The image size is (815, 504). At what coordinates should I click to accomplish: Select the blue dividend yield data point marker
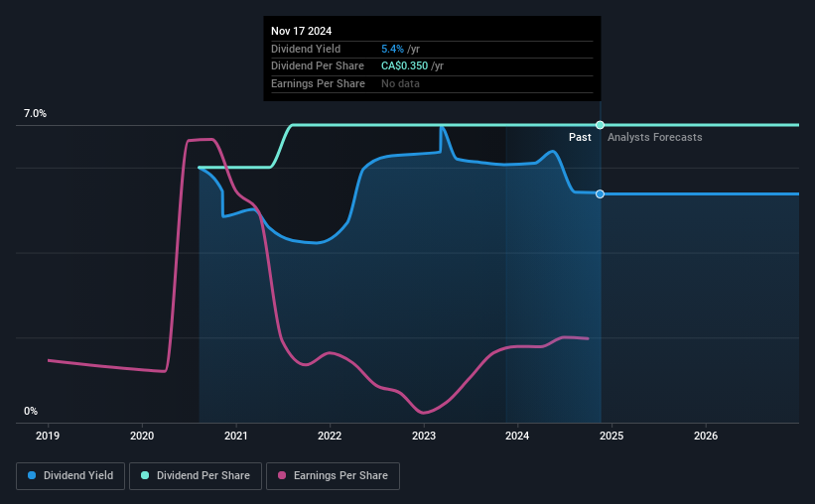pos(600,193)
